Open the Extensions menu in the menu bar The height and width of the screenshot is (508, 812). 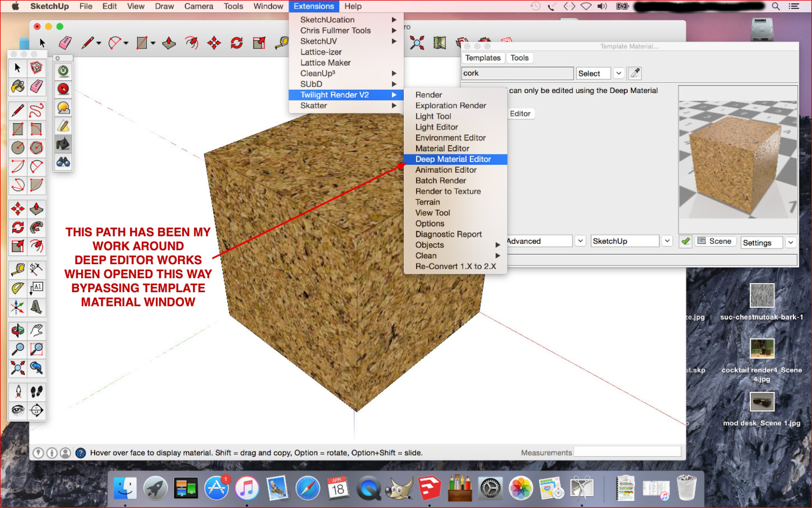(314, 6)
